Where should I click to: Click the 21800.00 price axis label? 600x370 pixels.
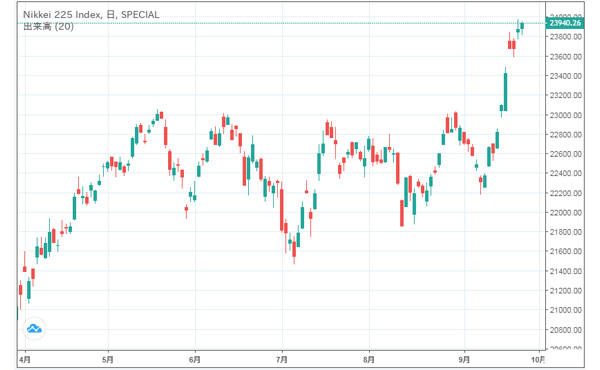[566, 232]
